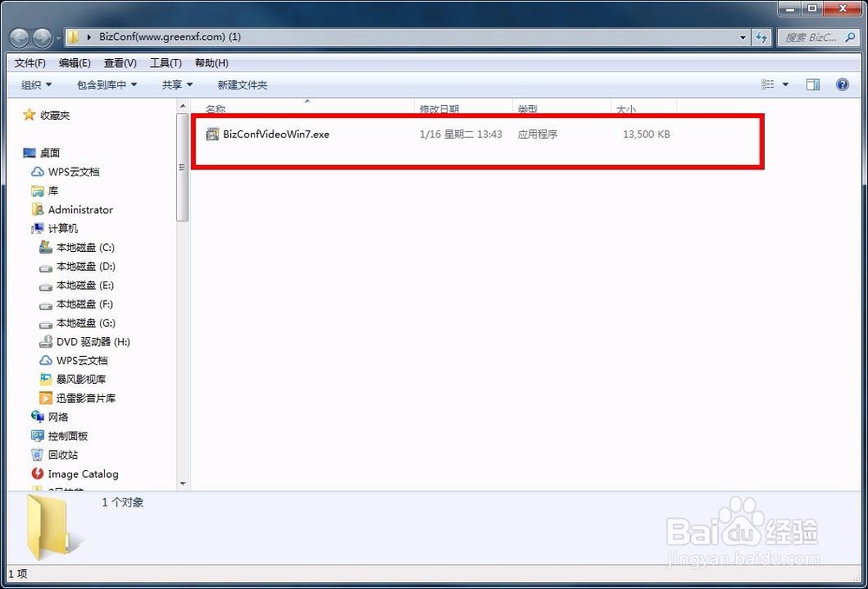
Task: Click the navigation pane scroll up arrow
Action: point(182,105)
